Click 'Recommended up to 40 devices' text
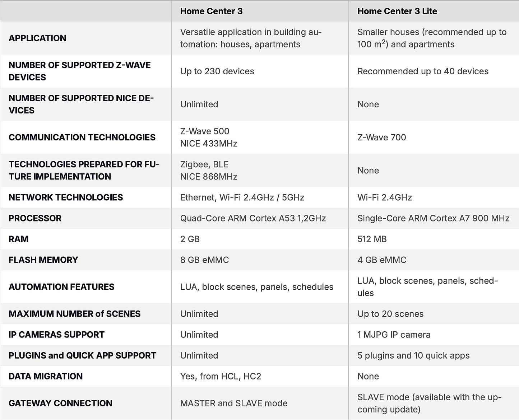 423,71
